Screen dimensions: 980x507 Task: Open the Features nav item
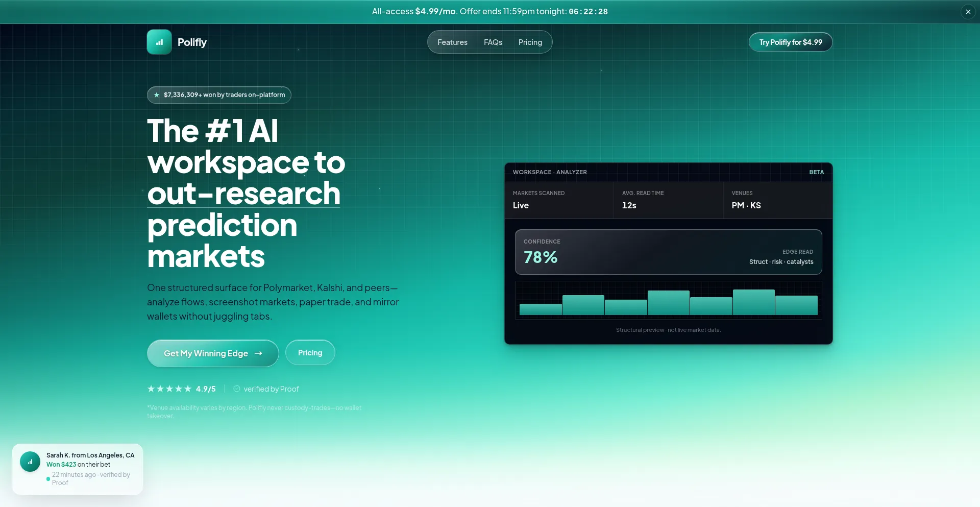(452, 42)
